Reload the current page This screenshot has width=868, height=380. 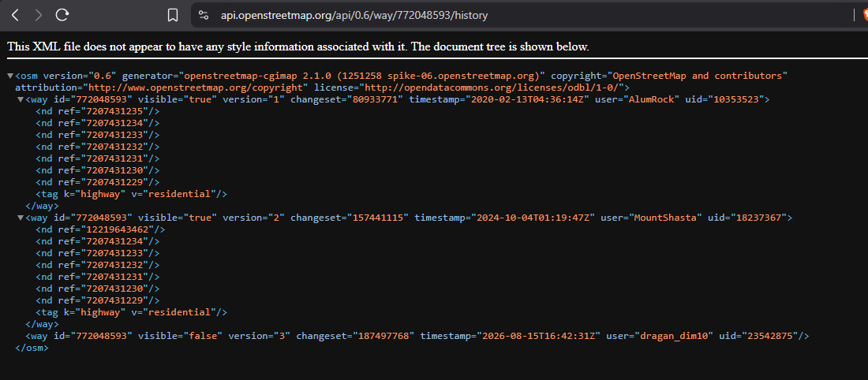tap(62, 16)
